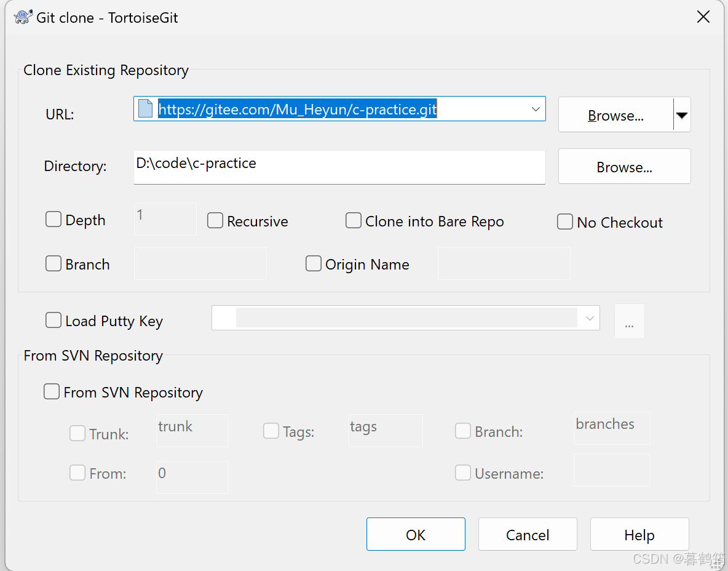This screenshot has width=728, height=571.
Task: Click the TortoiseGit turtle icon in title bar
Action: pyautogui.click(x=23, y=17)
